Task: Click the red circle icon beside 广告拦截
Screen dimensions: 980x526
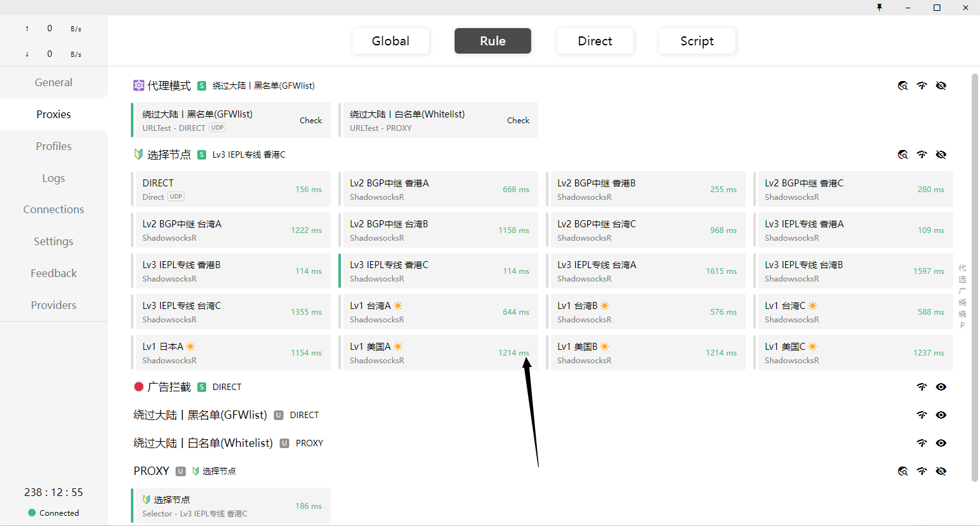Action: click(139, 387)
